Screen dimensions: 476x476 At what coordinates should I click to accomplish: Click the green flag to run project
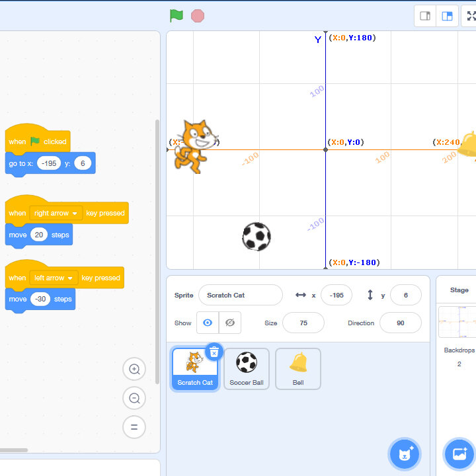[176, 16]
